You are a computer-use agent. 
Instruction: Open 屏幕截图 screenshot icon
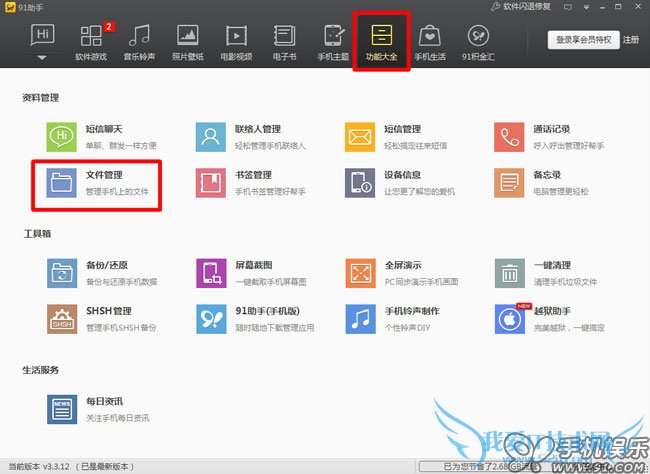point(211,273)
